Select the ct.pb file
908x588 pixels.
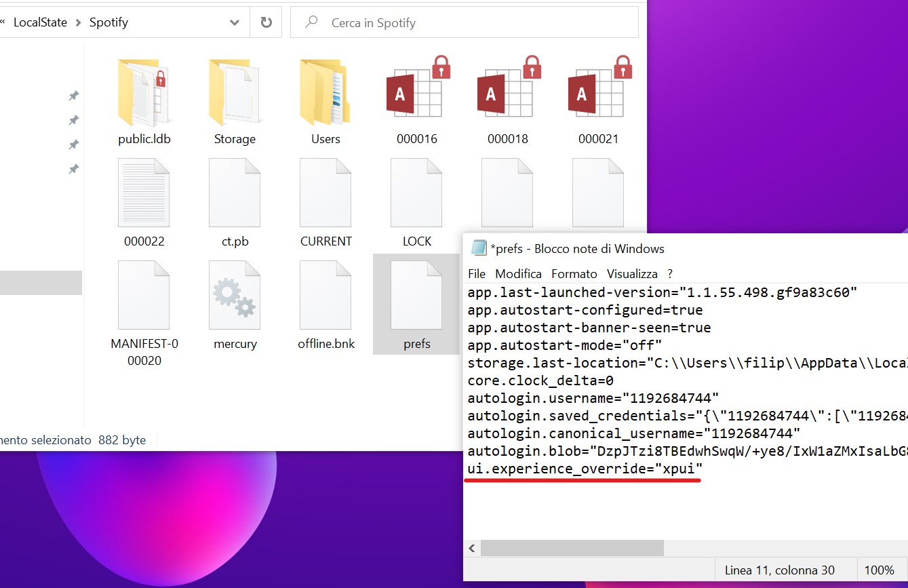coord(235,203)
